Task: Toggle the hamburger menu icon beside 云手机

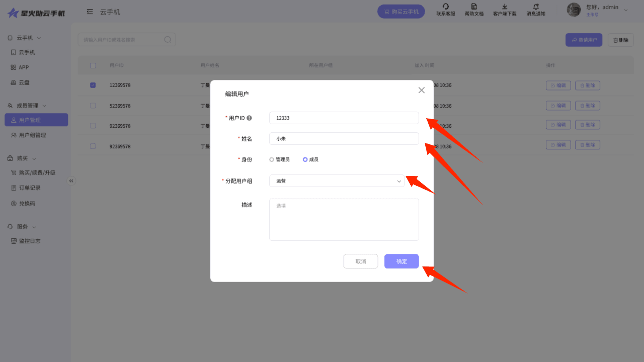Action: tap(90, 12)
